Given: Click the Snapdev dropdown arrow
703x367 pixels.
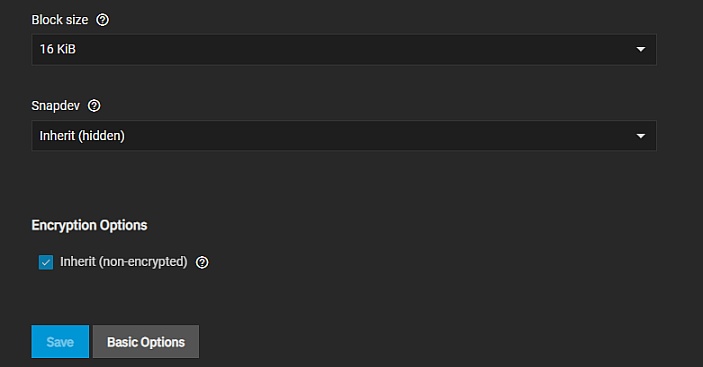Looking at the screenshot, I should 641,136.
